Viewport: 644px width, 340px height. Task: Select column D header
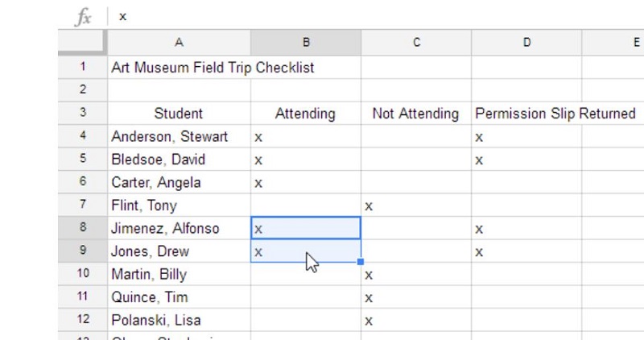(x=526, y=43)
